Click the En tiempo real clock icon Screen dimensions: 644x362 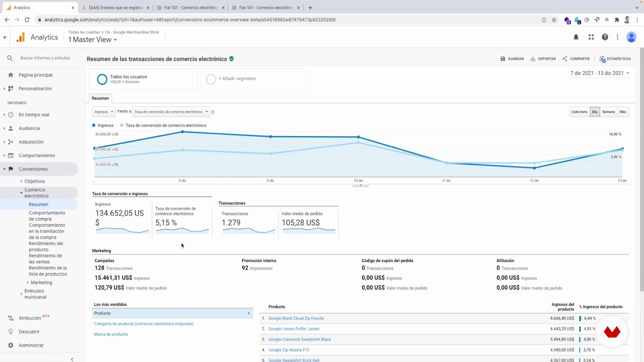pos(11,115)
